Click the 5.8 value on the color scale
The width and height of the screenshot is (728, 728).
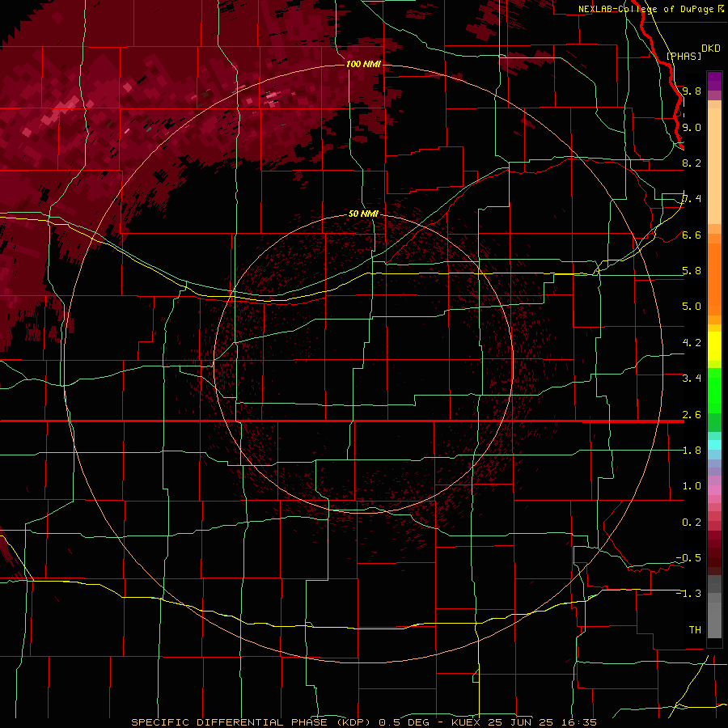[692, 271]
